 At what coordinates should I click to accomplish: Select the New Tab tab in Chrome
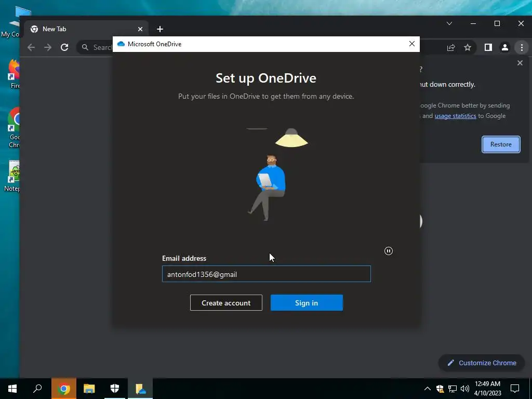86,29
